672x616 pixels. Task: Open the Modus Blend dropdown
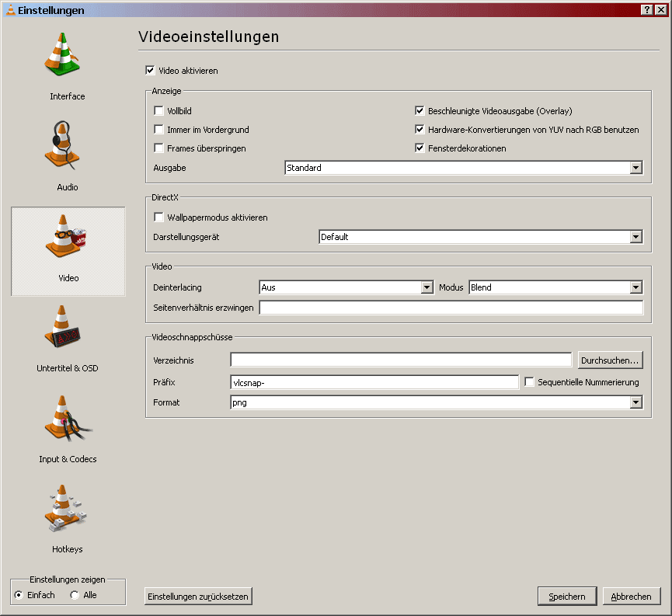click(x=556, y=287)
